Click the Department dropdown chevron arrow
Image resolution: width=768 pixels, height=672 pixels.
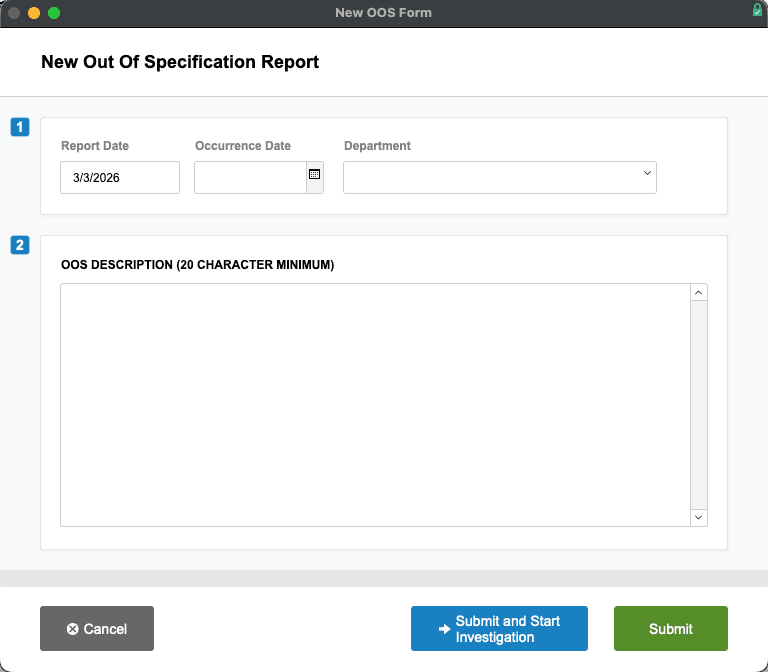pyautogui.click(x=646, y=174)
